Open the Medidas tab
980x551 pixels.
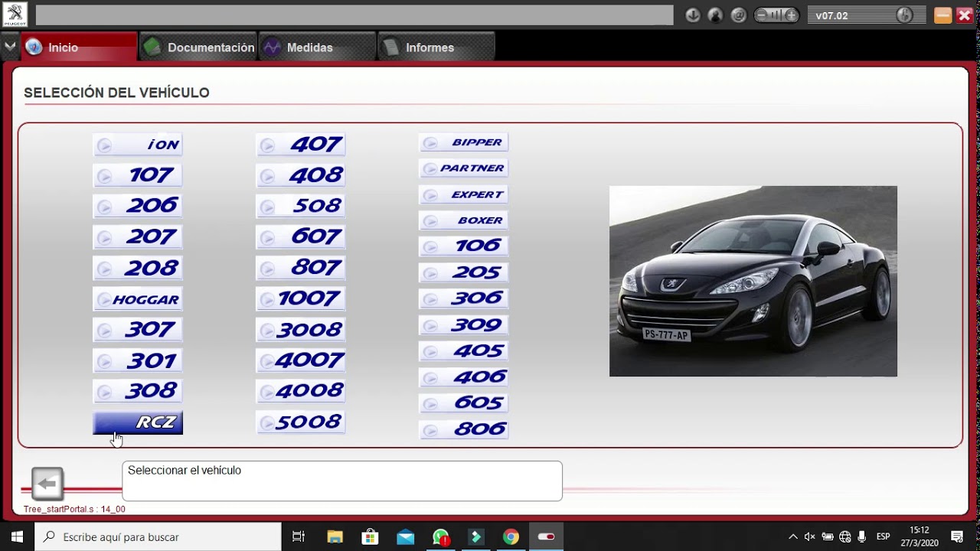[317, 47]
